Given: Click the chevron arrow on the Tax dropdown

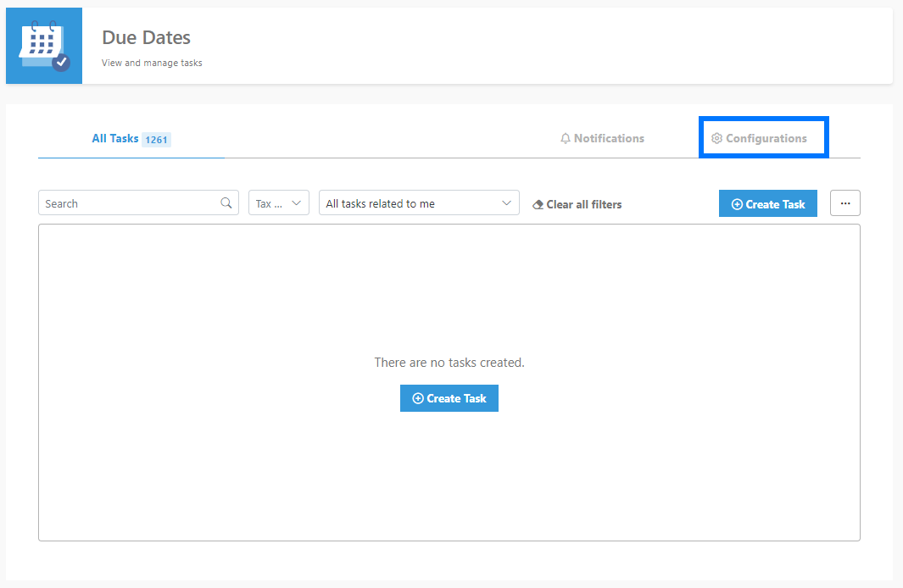Looking at the screenshot, I should coord(297,203).
